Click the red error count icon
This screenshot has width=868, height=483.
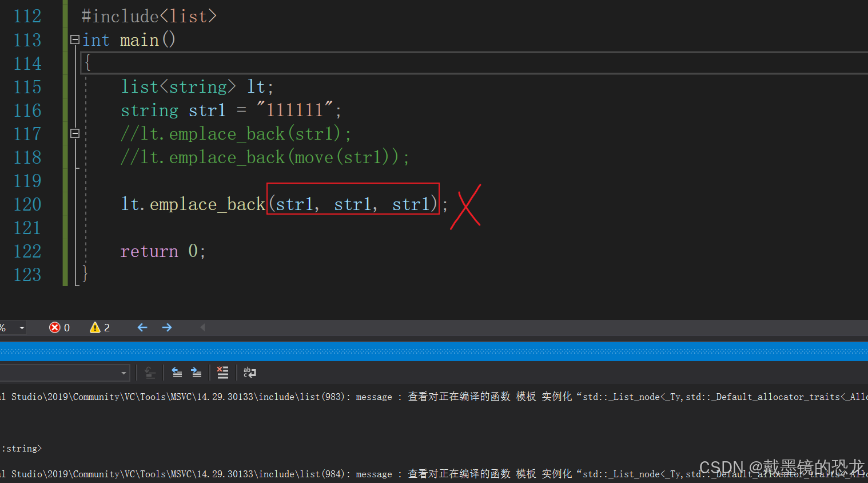pos(55,327)
